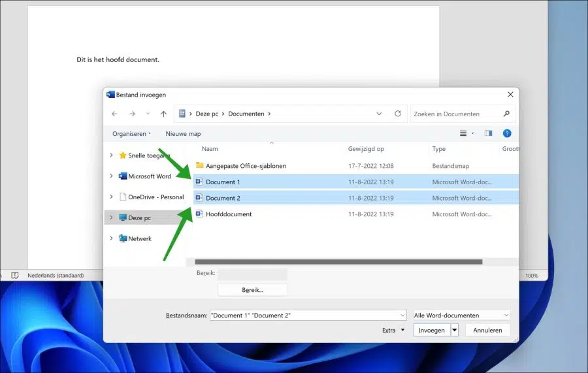The image size is (588, 373).
Task: Open the Bestandsnaam dropdown arrow
Action: 402,316
